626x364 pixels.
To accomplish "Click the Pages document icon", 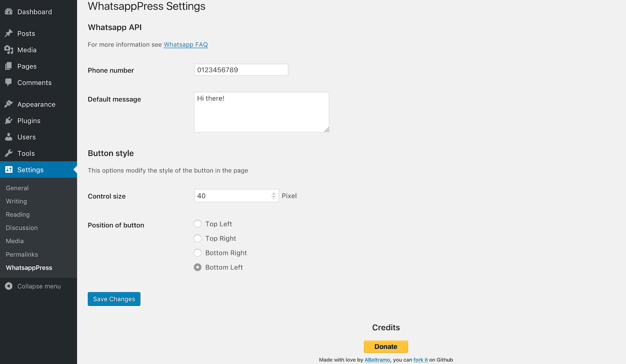I will (9, 66).
